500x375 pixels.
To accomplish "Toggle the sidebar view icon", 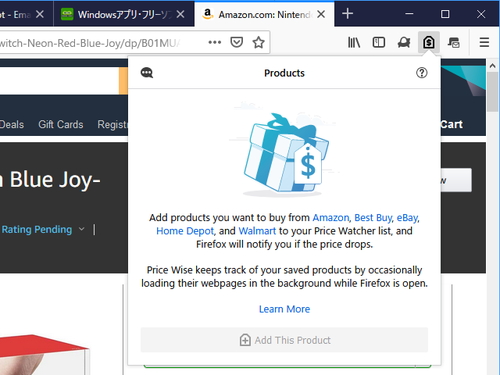I will [379, 42].
